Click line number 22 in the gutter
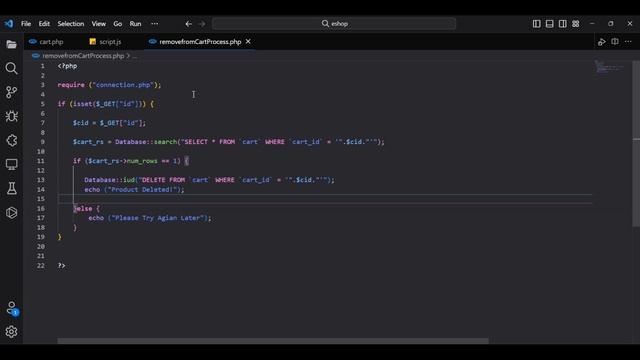 coord(41,266)
